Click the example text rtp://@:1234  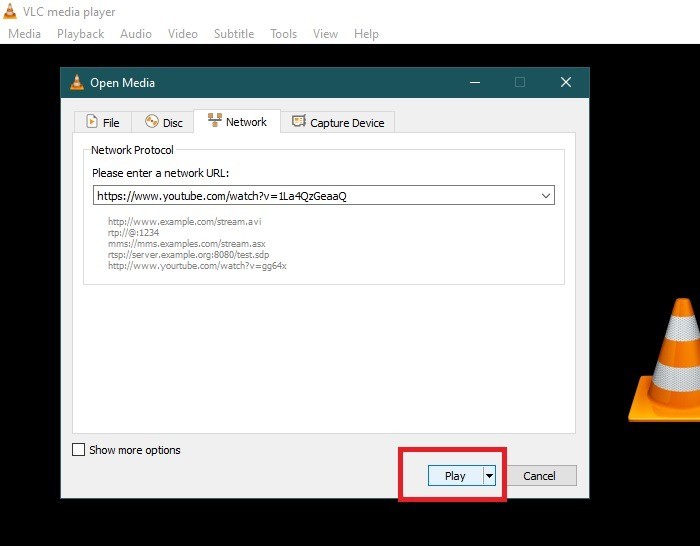point(133,233)
